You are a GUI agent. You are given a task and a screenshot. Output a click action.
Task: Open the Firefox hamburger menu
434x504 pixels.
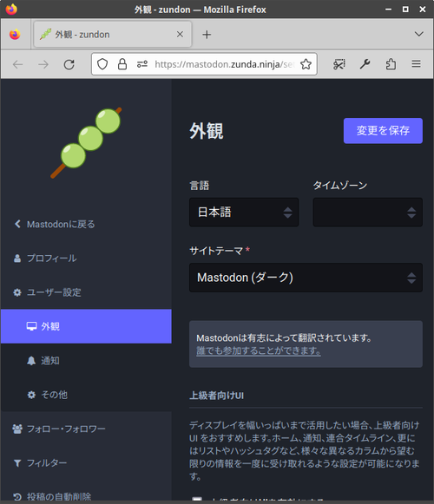416,64
